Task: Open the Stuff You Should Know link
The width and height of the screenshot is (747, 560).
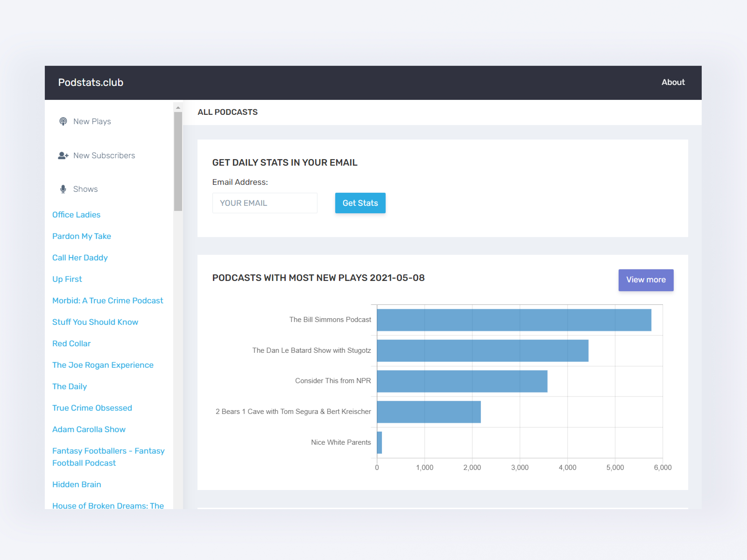Action: [95, 322]
